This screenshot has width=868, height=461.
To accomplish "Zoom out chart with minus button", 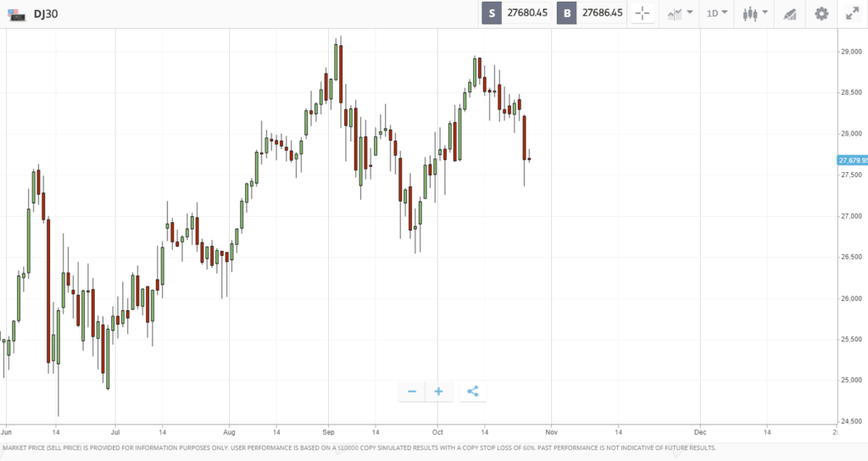I will 411,392.
